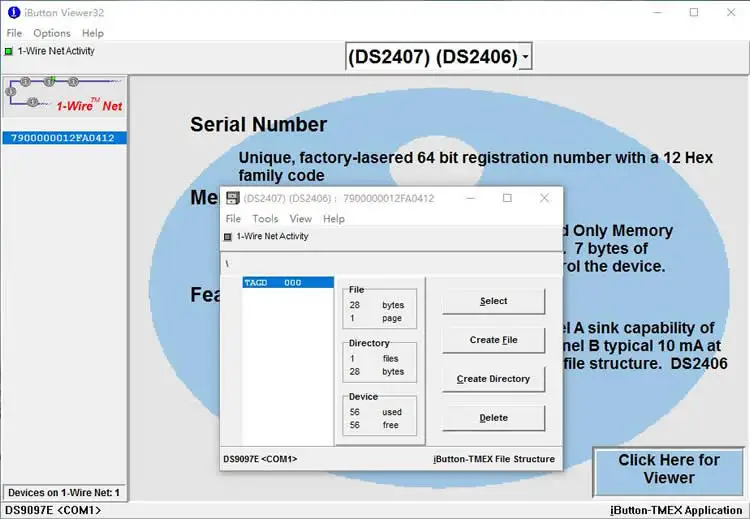Select the TAGD 000 file entry
The image size is (750, 519).
[x=288, y=283]
